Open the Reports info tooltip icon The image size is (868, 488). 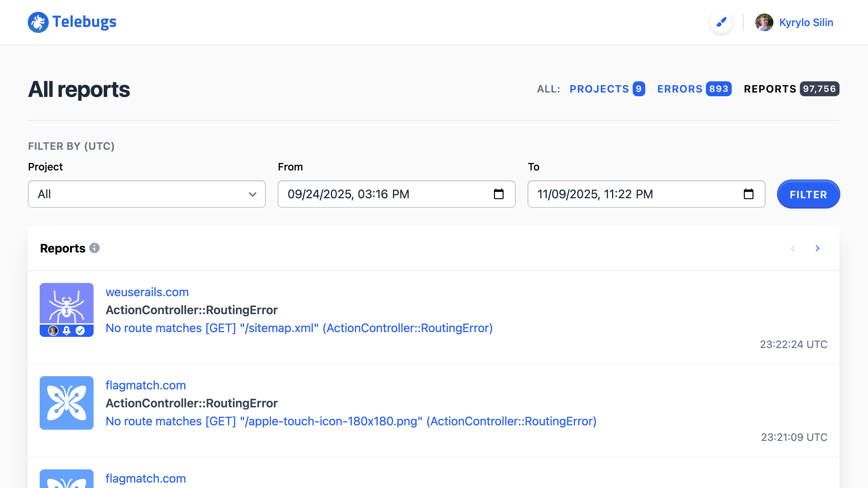pos(95,248)
